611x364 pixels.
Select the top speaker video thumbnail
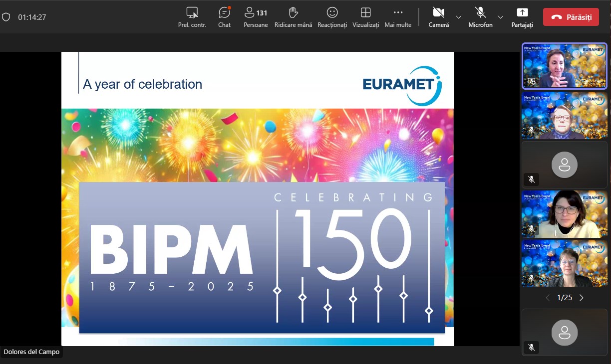point(565,66)
